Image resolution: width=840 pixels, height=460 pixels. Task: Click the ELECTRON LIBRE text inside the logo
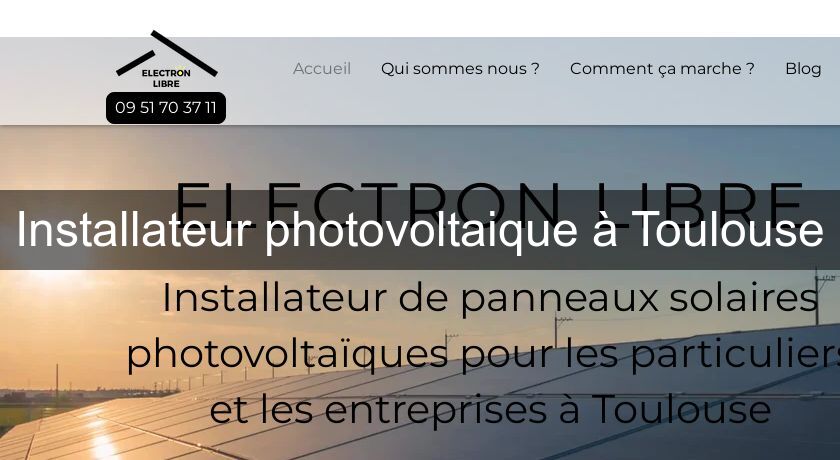[x=166, y=78]
